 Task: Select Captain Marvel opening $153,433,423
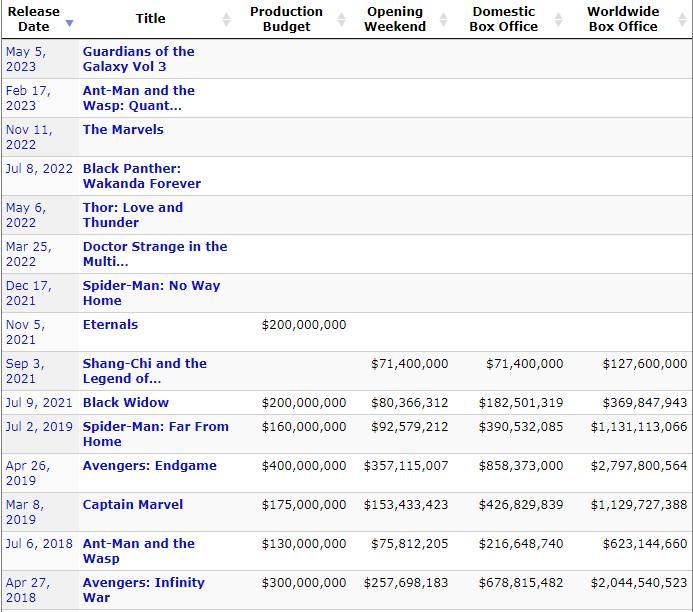406,504
